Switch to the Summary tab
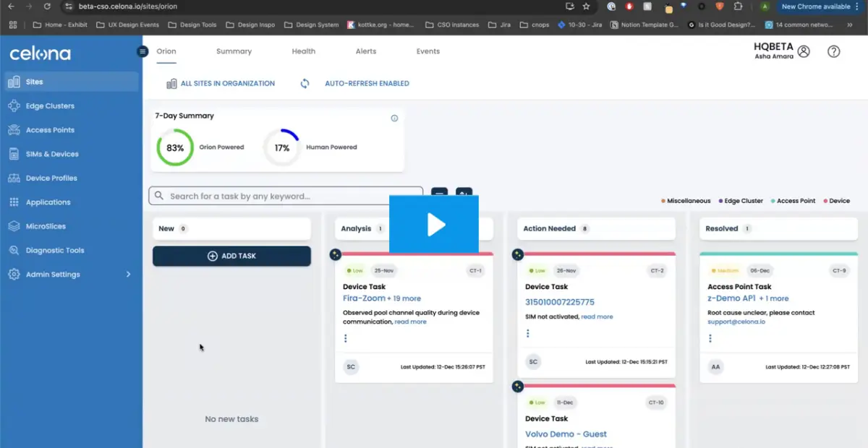The height and width of the screenshot is (448, 868). pyautogui.click(x=234, y=51)
